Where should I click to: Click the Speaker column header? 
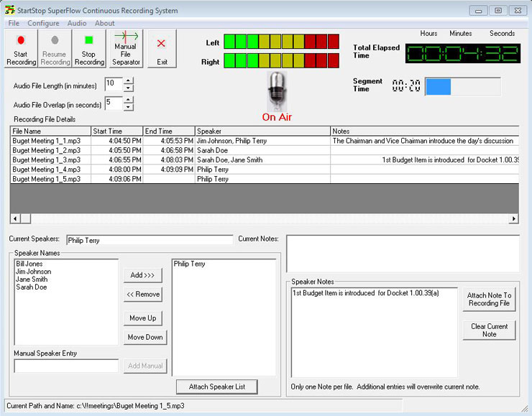point(262,131)
